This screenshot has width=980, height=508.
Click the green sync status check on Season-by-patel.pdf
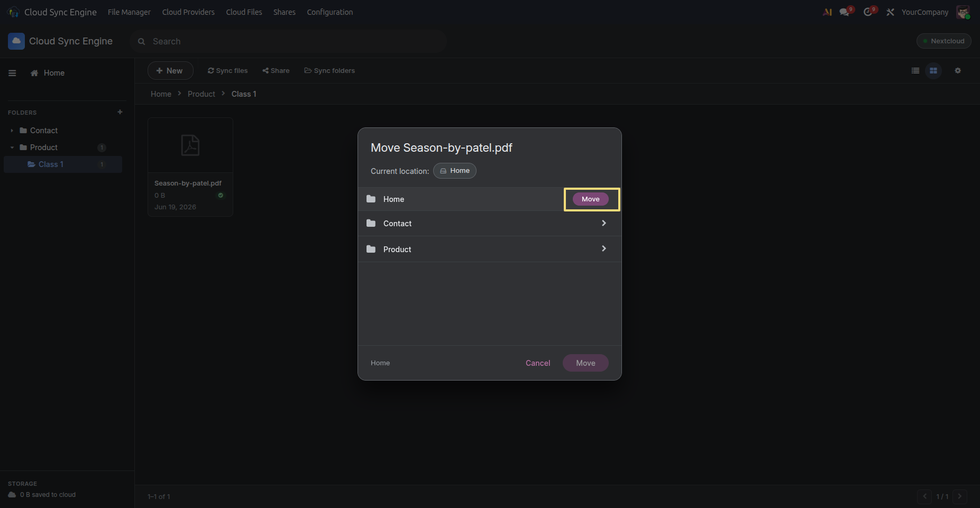pyautogui.click(x=221, y=196)
